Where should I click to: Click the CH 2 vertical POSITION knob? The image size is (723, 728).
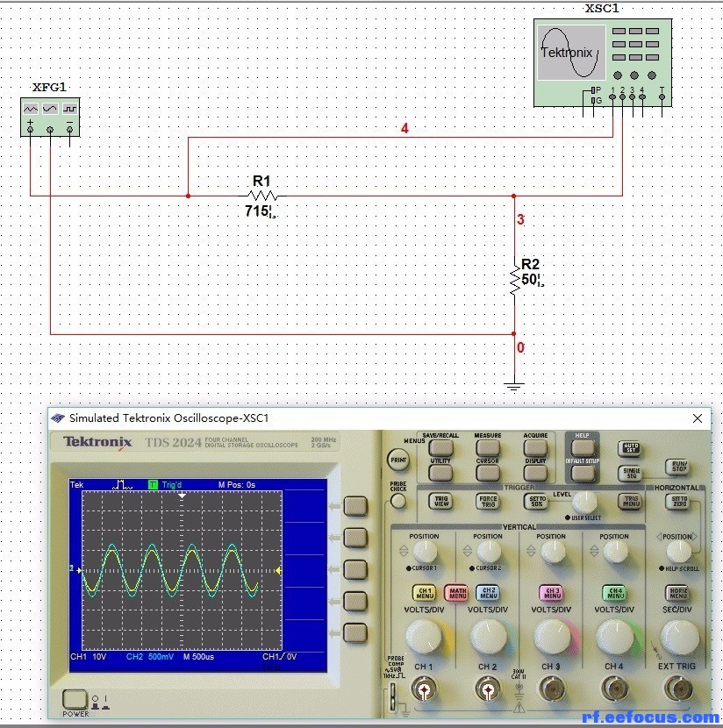[x=489, y=553]
